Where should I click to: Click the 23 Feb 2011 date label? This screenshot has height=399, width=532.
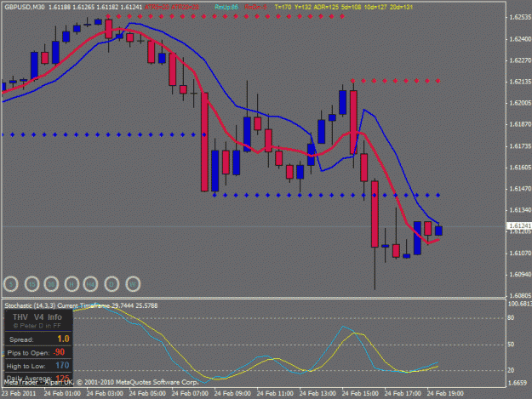click(x=19, y=394)
